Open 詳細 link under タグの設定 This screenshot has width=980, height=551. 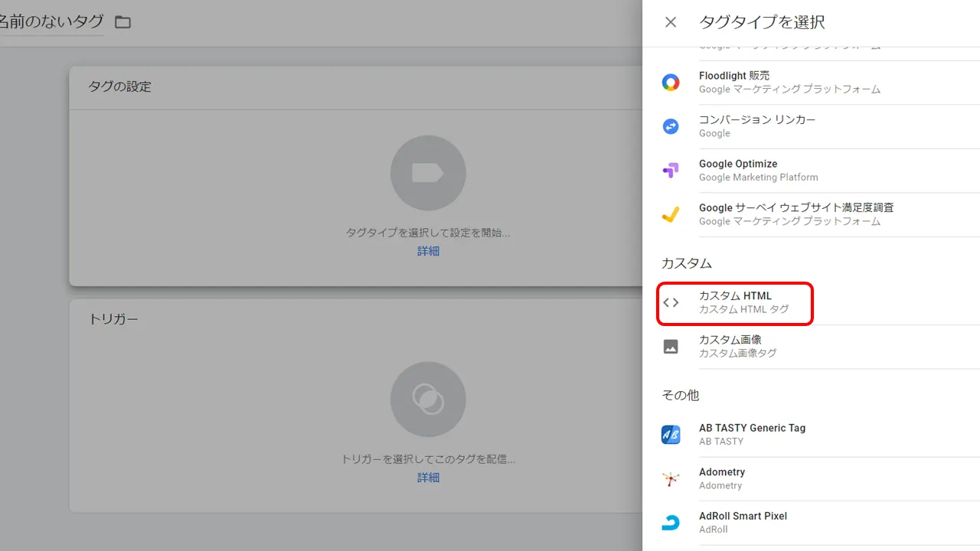(428, 251)
